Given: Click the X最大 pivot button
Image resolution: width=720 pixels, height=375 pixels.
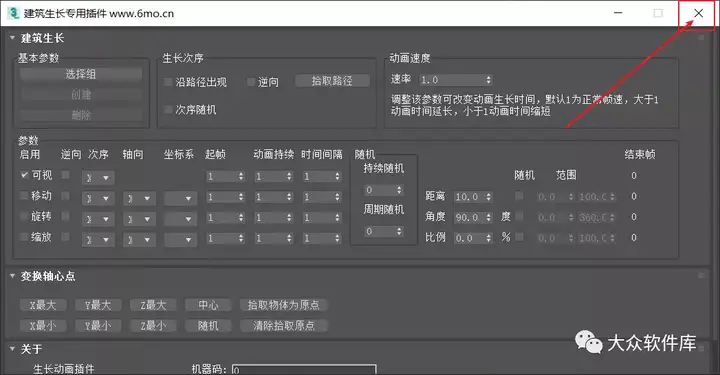Looking at the screenshot, I should (x=43, y=305).
